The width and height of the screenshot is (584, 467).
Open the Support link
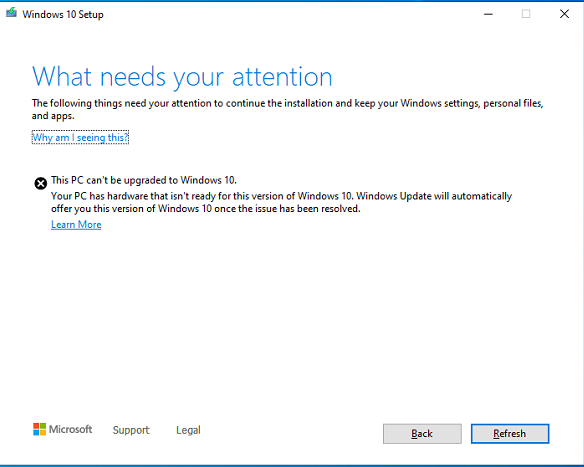pos(131,430)
